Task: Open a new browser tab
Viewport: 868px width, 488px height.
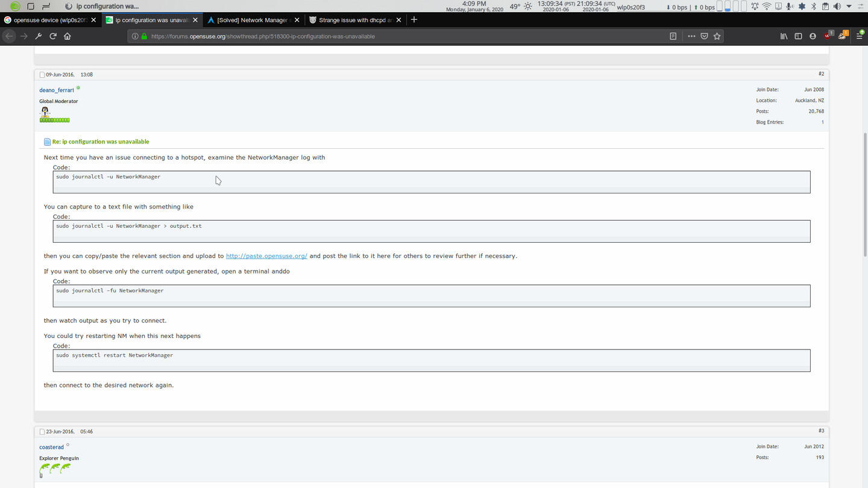Action: click(414, 20)
